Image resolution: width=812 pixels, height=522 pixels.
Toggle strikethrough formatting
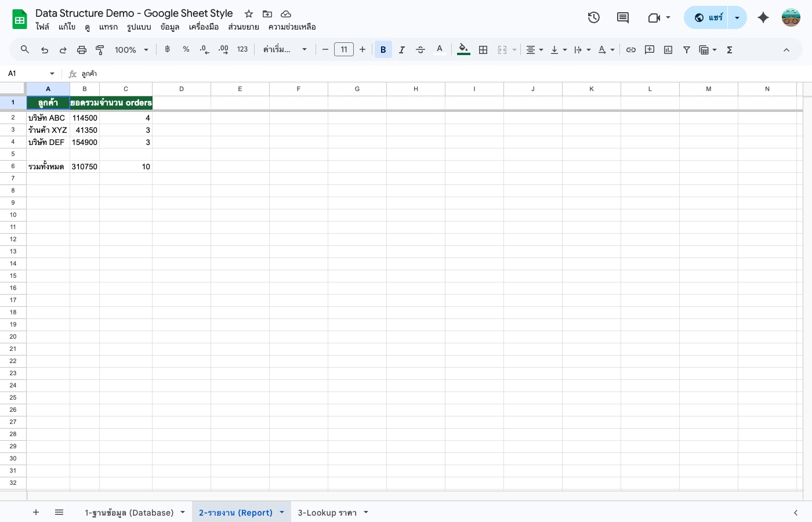coord(420,49)
